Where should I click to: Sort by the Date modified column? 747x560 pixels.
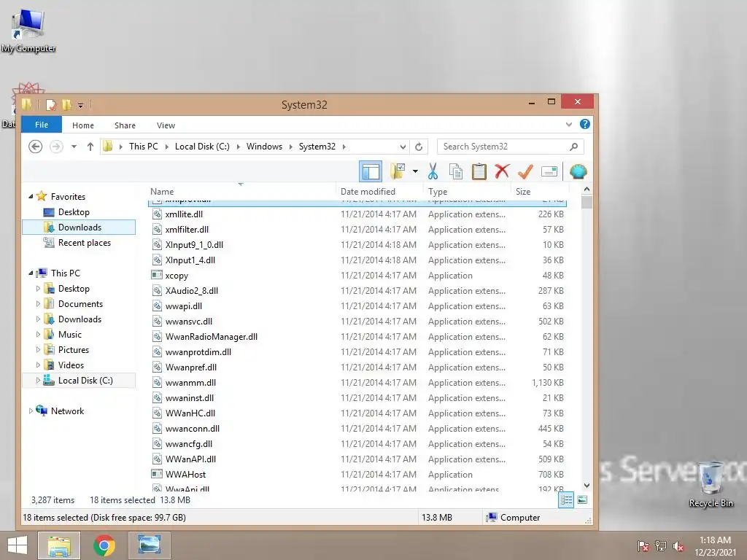tap(379, 192)
